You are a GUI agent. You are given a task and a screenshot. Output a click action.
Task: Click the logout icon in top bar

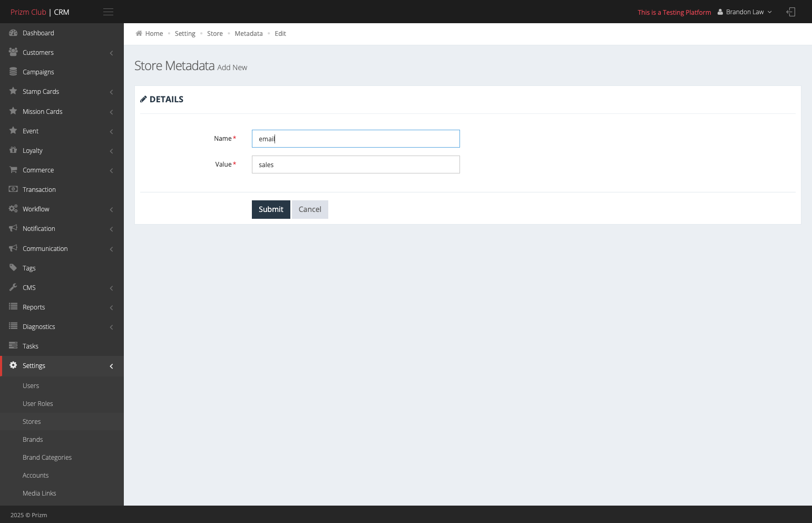[791, 12]
